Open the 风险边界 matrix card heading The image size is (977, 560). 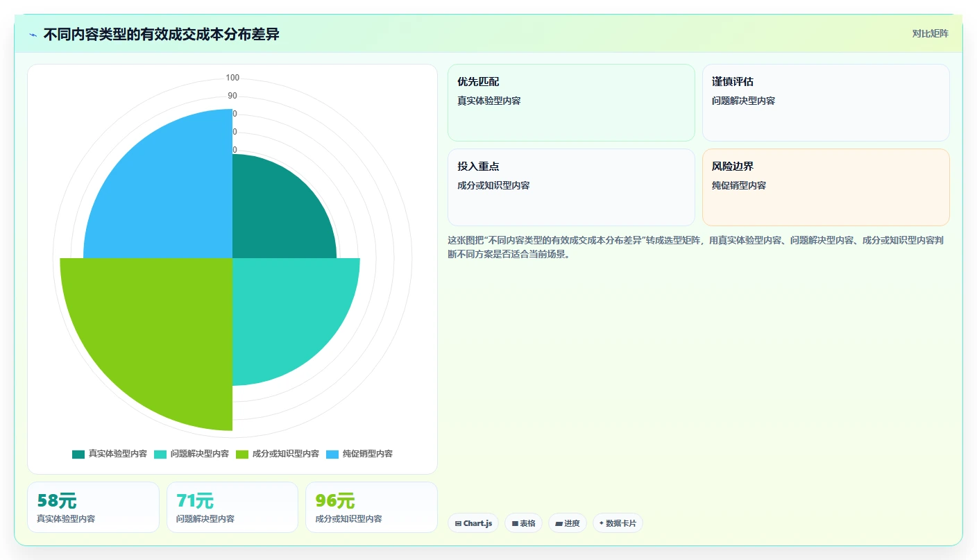(733, 167)
